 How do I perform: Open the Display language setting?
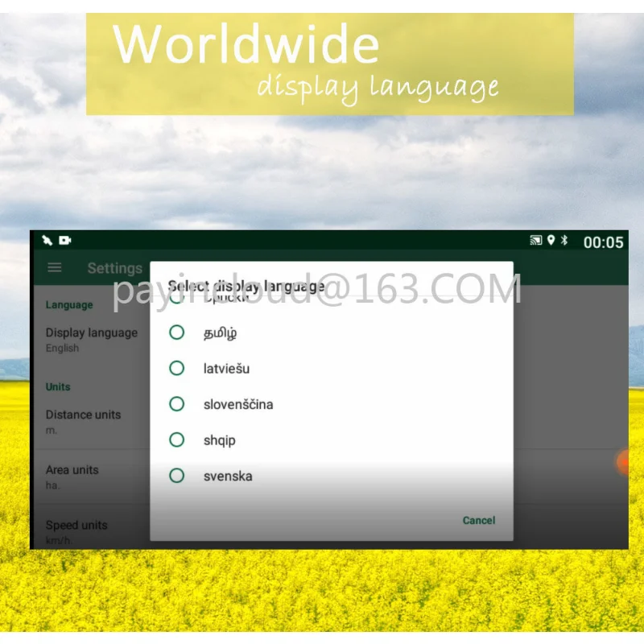pos(92,340)
